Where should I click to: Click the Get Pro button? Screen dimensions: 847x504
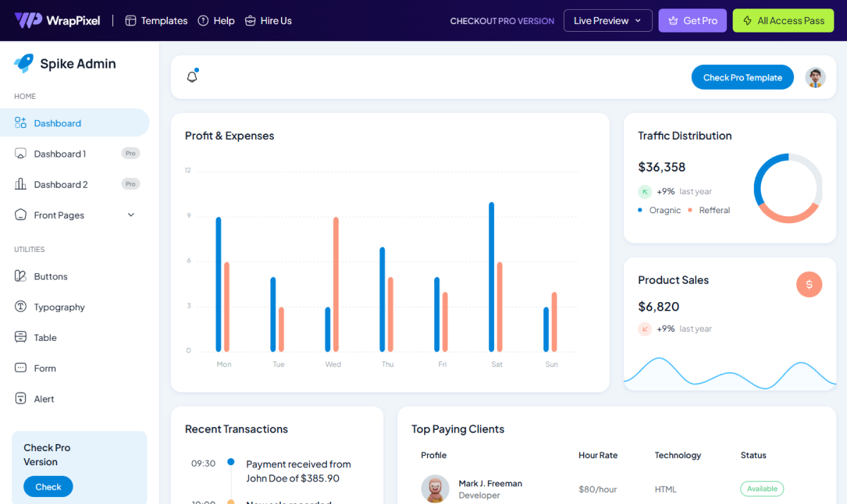(x=692, y=20)
